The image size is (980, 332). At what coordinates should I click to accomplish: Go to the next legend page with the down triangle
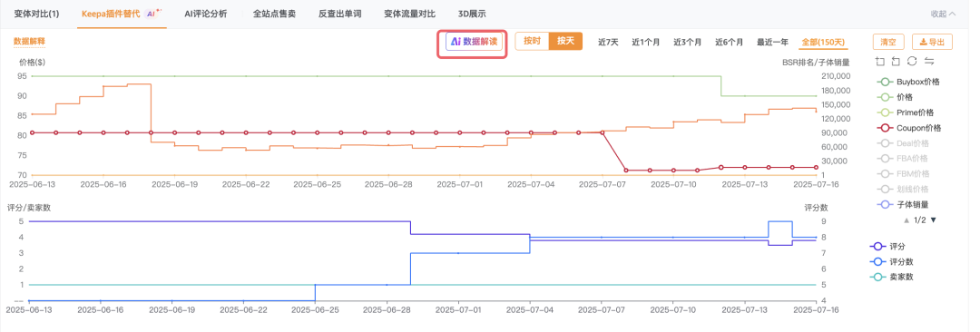pos(934,220)
